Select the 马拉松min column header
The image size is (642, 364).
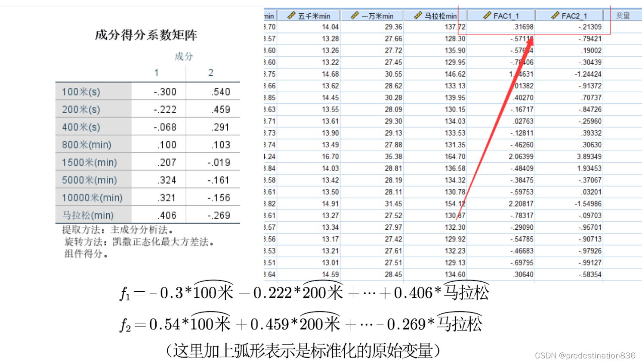(435, 16)
